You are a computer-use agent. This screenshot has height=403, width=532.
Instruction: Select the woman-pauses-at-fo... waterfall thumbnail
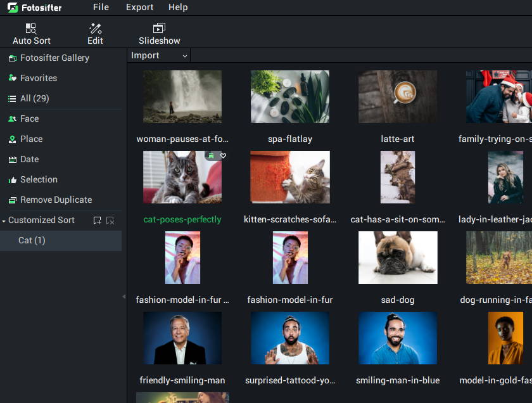pos(182,97)
